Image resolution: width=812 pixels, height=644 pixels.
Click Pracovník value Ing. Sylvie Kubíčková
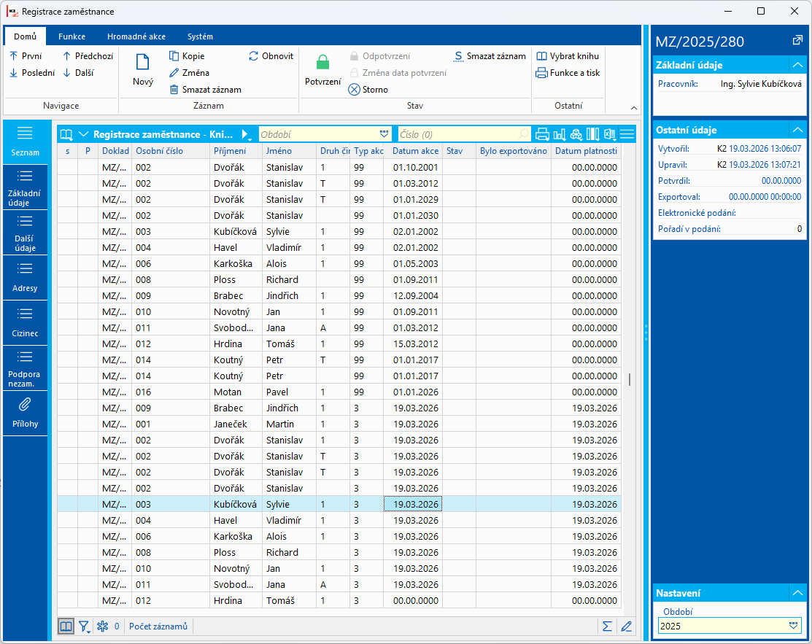click(x=761, y=83)
